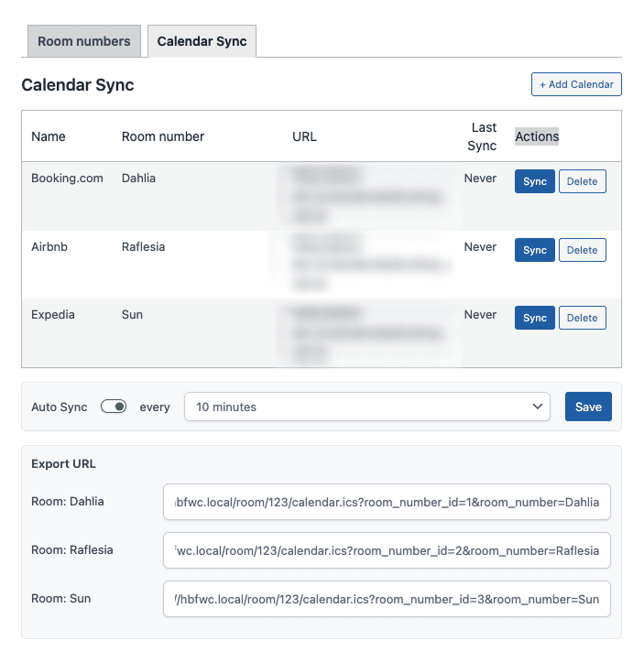This screenshot has height=662, width=644.
Task: Open the 10 minutes interval dropdown
Action: (366, 407)
